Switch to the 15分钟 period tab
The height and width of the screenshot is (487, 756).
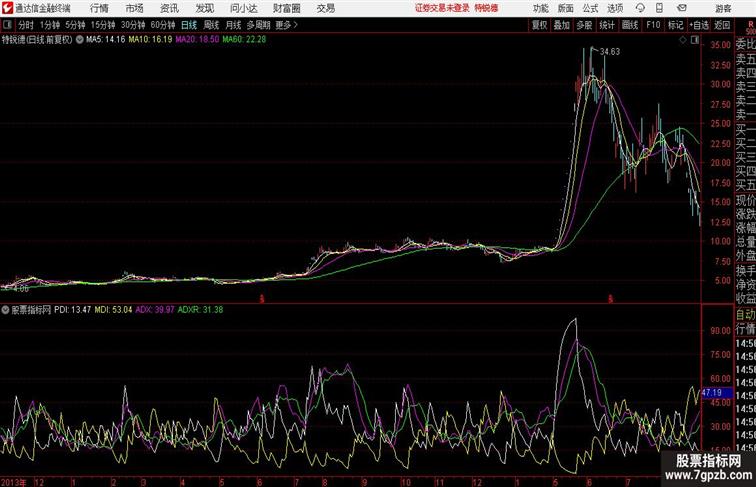(103, 25)
